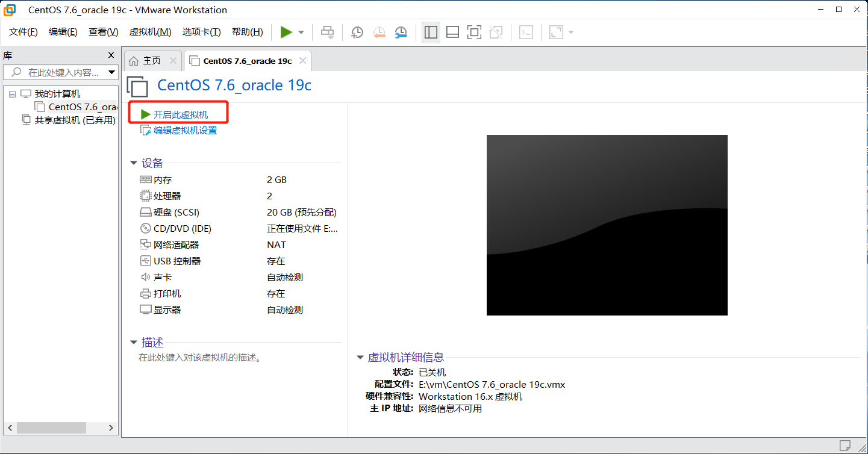Toggle the library sidebar view icon

coord(431,33)
